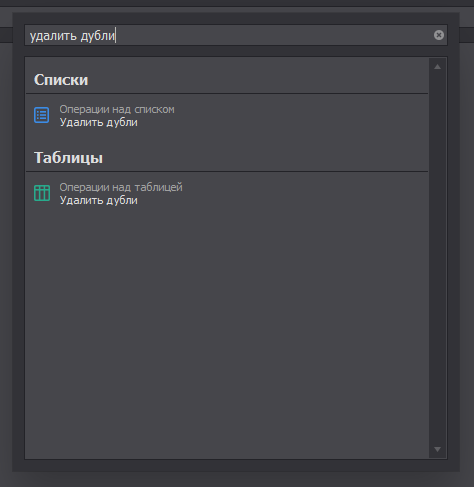The height and width of the screenshot is (487, 474).
Task: Click the Списки section header
Action: tap(61, 80)
